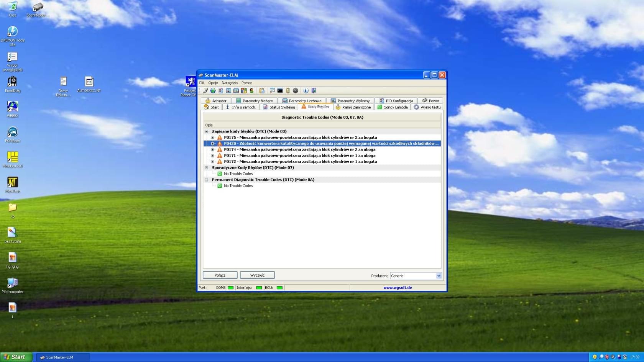Click the document report toolbar icon

(221, 91)
